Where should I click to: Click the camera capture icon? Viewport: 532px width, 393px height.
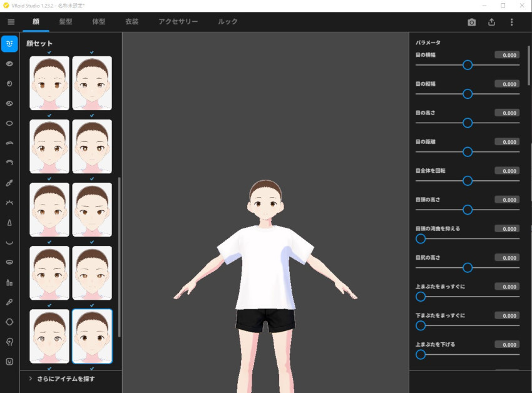(471, 22)
